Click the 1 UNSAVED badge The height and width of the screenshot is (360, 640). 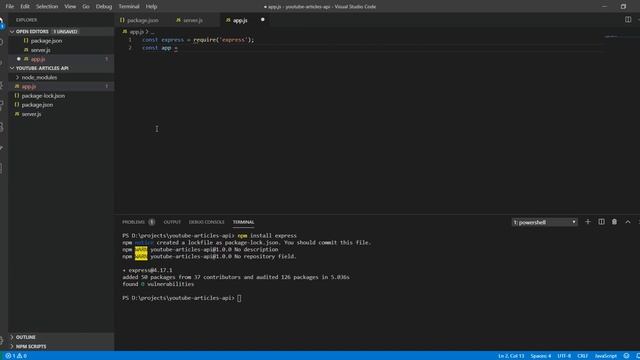click(x=65, y=31)
